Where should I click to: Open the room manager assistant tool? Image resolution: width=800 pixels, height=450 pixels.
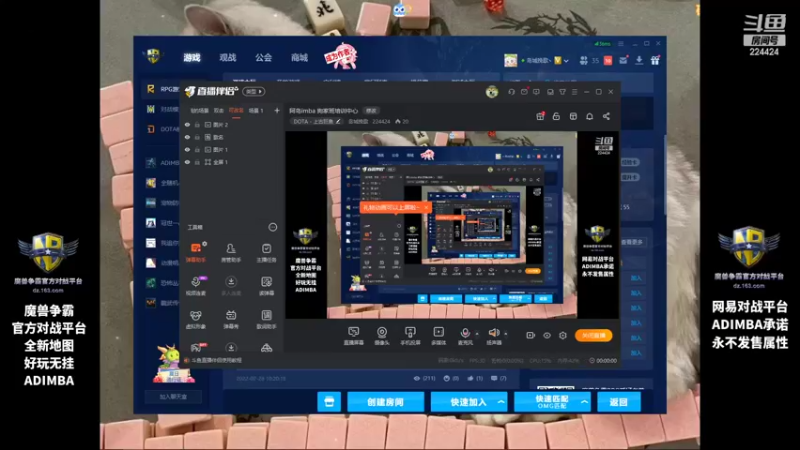231,253
